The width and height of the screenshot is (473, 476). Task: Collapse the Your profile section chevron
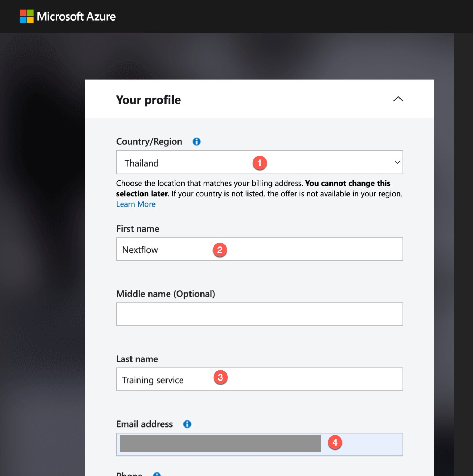pos(398,99)
